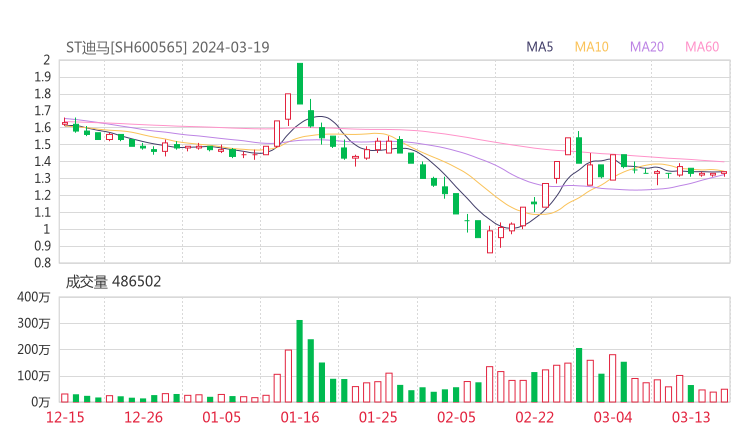Click the price axis label 1.5

click(42, 144)
